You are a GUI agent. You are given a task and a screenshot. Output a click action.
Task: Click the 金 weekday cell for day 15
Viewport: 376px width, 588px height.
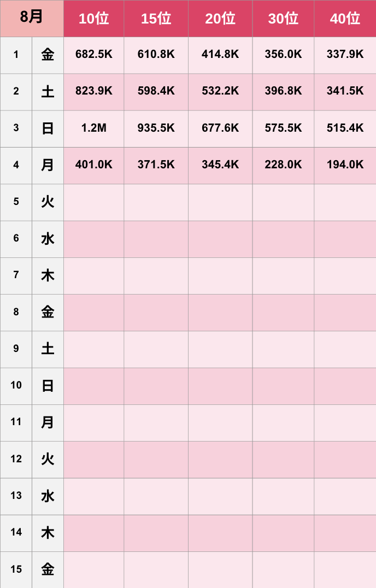click(x=48, y=569)
